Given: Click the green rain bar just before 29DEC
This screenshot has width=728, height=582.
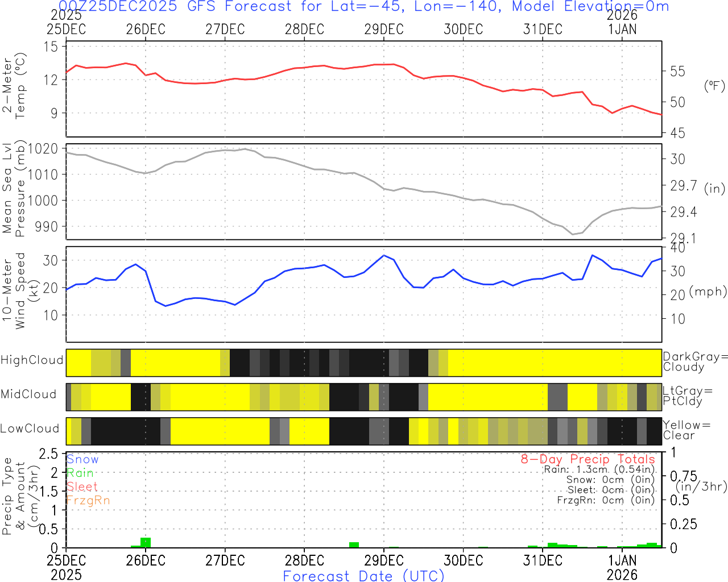Looking at the screenshot, I should pos(354,545).
